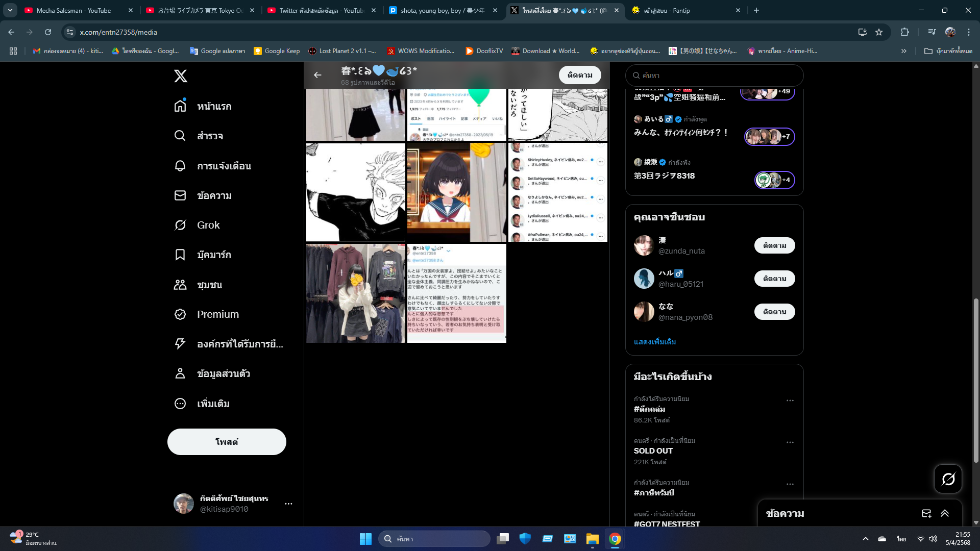Image resolution: width=980 pixels, height=551 pixels.
Task: Show hidden system tray icons
Action: (865, 539)
